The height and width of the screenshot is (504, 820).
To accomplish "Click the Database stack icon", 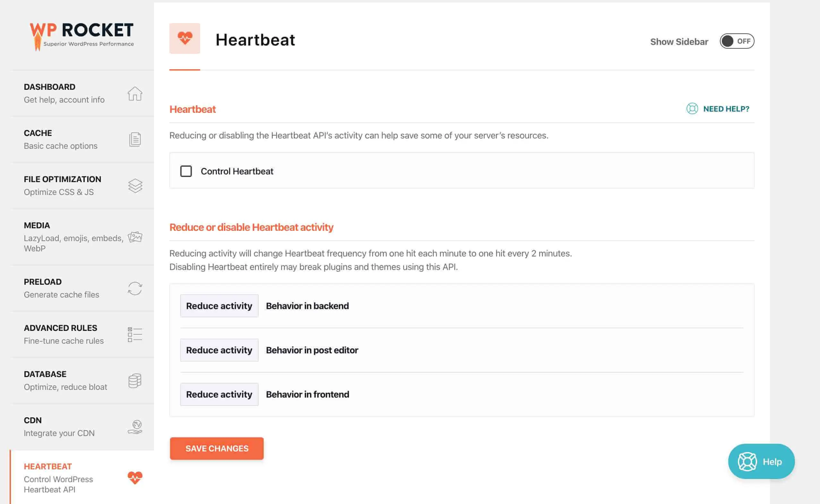I will pyautogui.click(x=135, y=381).
